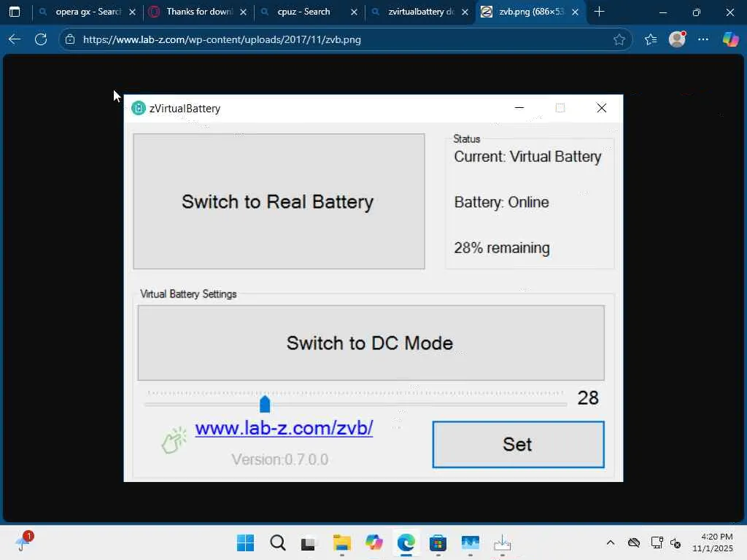Screen dimensions: 747x560
Task: Click the cloud sync tray icon
Action: (x=634, y=542)
